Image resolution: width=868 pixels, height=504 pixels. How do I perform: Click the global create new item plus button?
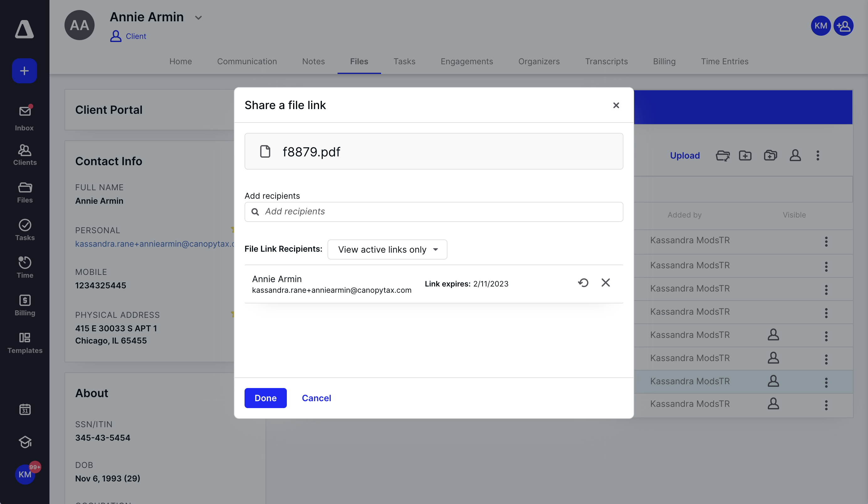[x=24, y=71]
